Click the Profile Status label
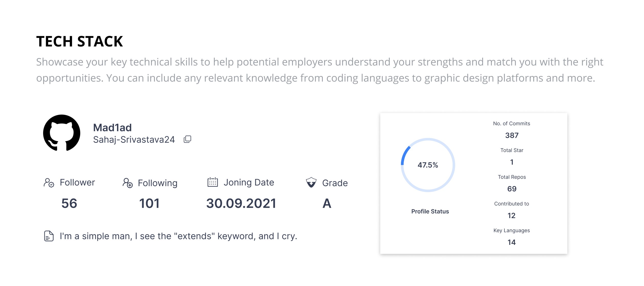This screenshot has width=644, height=286. [x=430, y=211]
